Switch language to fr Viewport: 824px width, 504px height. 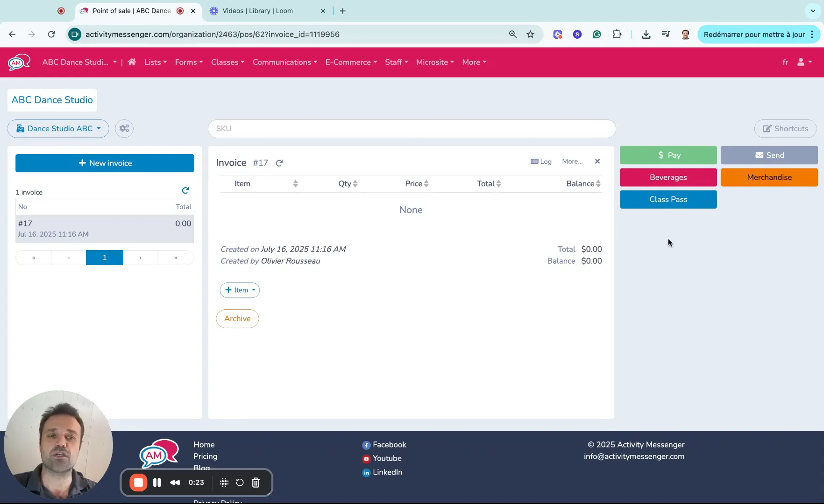click(785, 62)
